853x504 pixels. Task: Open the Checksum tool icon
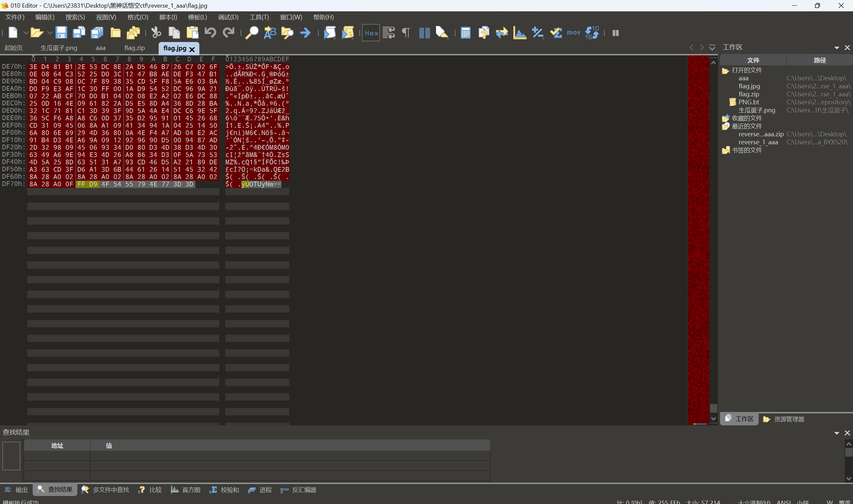556,33
